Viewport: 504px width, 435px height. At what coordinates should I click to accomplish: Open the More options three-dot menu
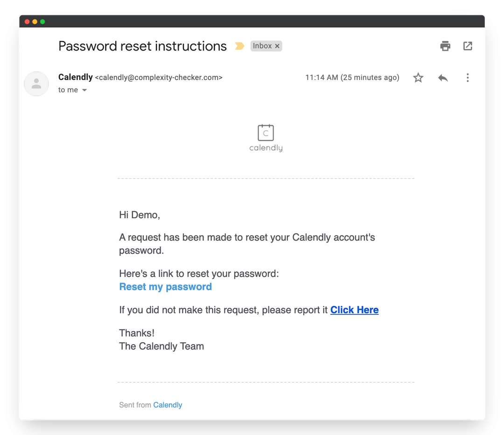468,77
